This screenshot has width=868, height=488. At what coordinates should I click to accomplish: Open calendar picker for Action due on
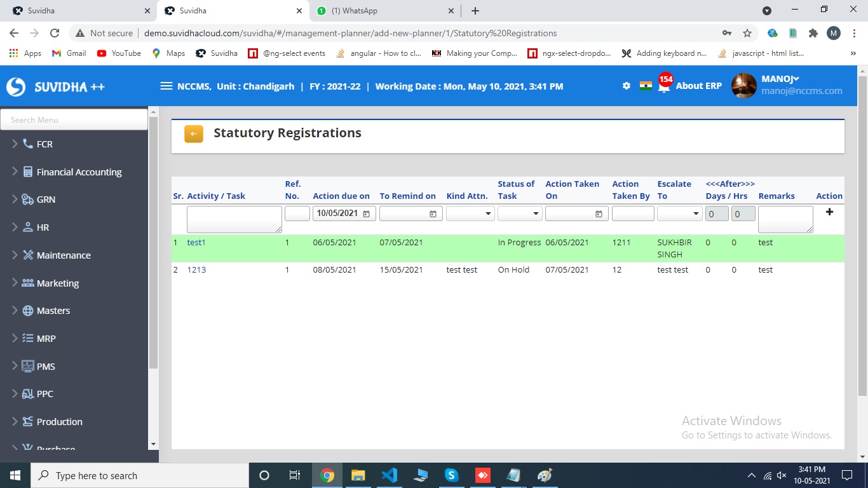(x=367, y=214)
